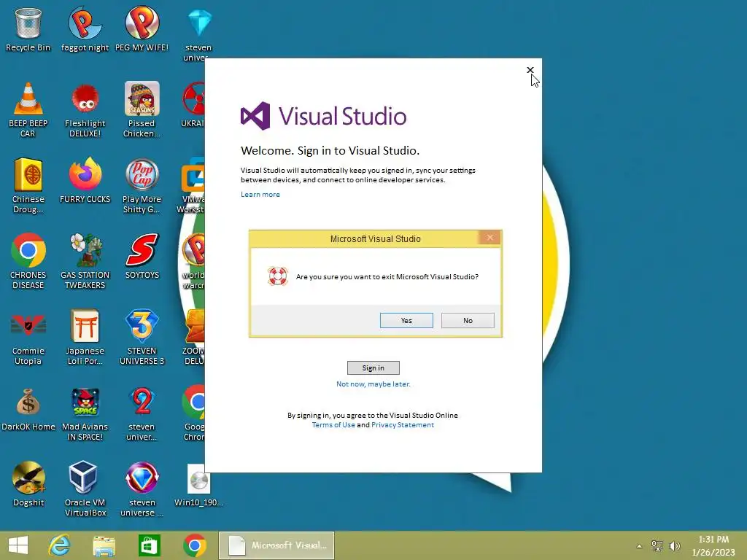
Task: Open the Windows Start button
Action: tap(18, 545)
